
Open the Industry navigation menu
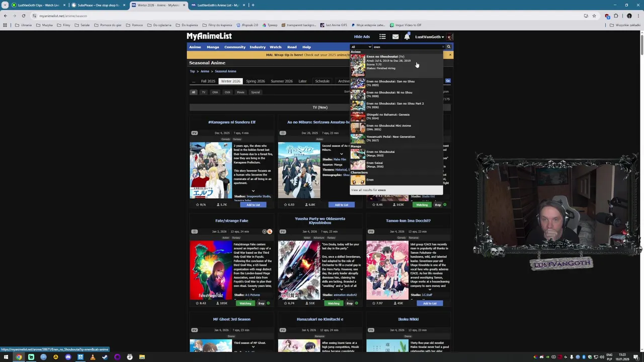tap(258, 47)
